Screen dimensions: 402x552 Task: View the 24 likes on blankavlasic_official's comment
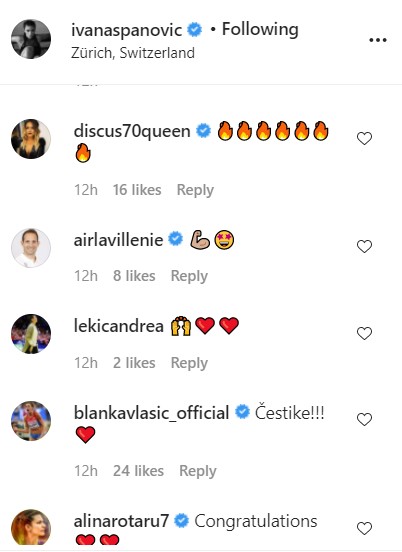tap(138, 471)
